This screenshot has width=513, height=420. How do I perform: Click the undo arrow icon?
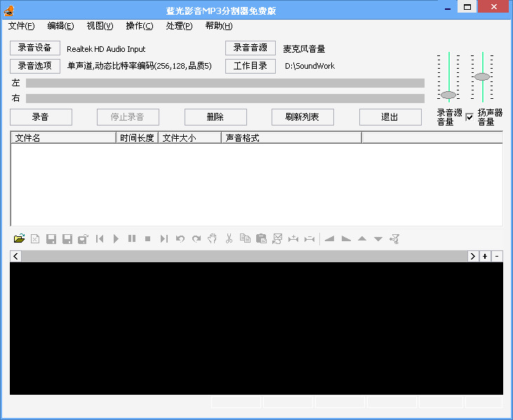click(180, 239)
